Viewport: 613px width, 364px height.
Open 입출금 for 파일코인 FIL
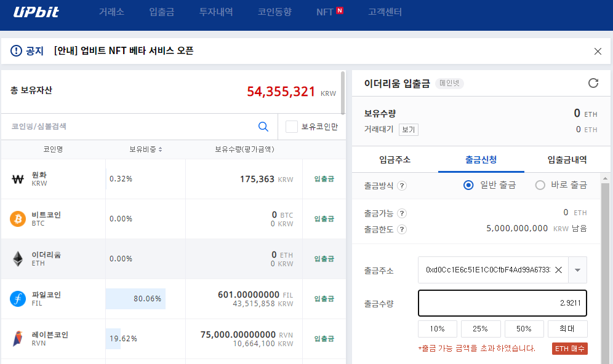(324, 299)
